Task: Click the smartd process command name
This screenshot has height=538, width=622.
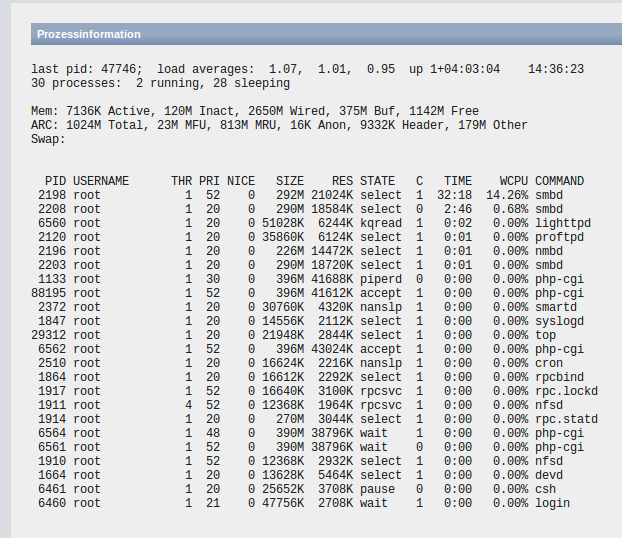Action: point(556,307)
